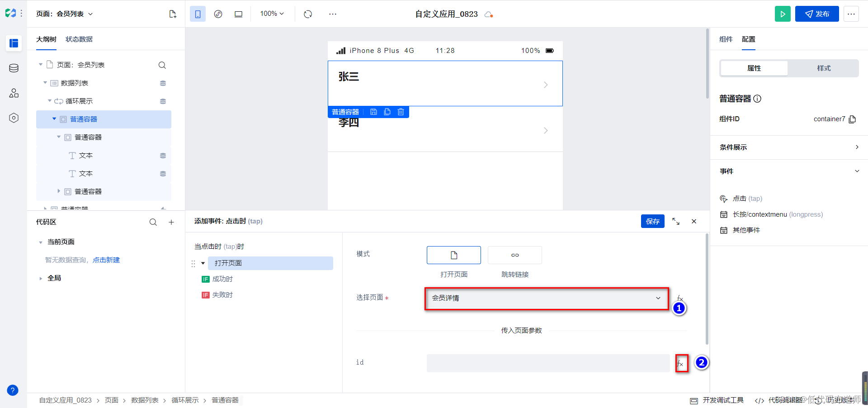Image resolution: width=868 pixels, height=408 pixels.
Task: Switch to mini program preview icon
Action: (218, 14)
